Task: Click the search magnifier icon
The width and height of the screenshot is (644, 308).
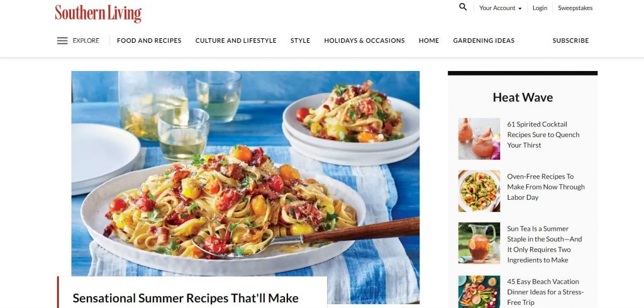Action: [x=463, y=7]
